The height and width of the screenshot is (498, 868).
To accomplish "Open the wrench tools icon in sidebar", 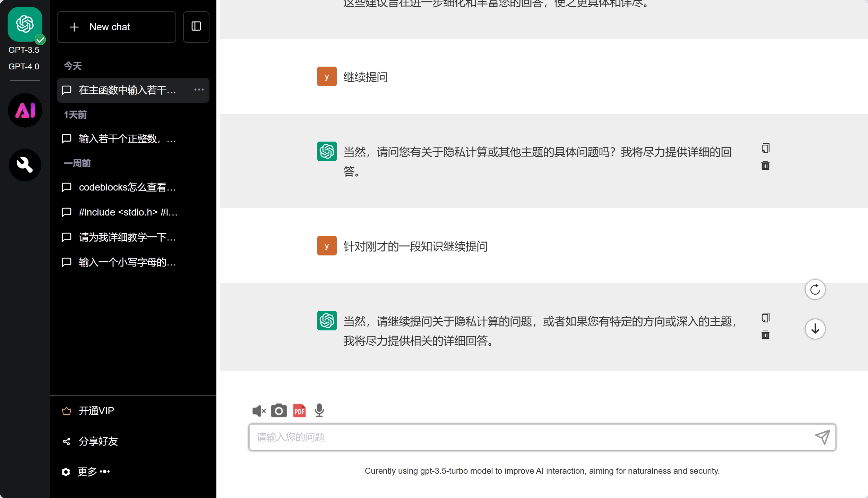I will (25, 165).
